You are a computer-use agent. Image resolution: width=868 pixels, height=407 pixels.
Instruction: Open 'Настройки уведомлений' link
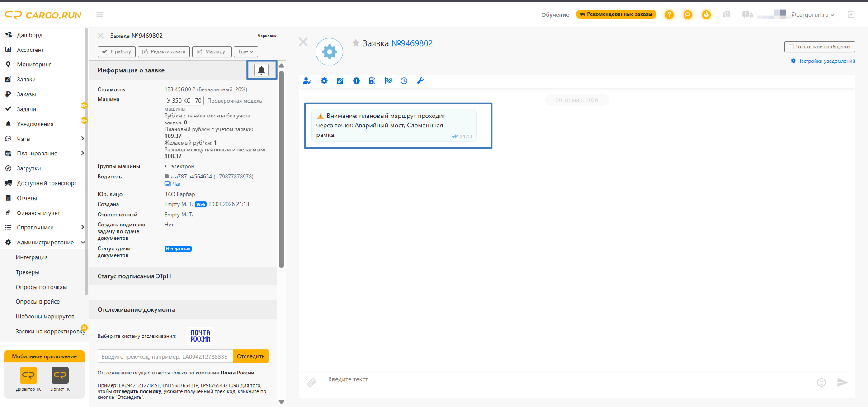click(x=823, y=61)
